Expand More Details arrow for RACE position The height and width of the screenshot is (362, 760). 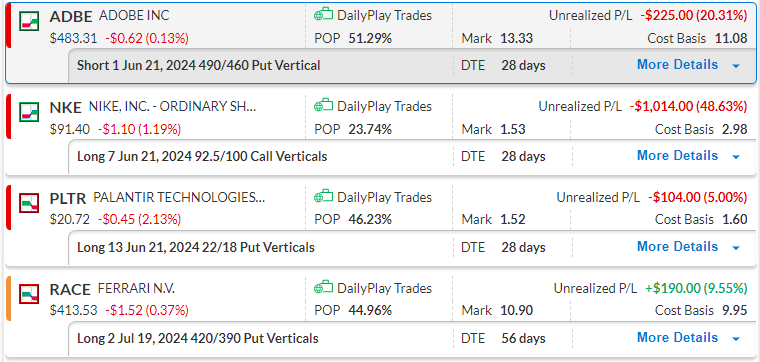click(736, 339)
